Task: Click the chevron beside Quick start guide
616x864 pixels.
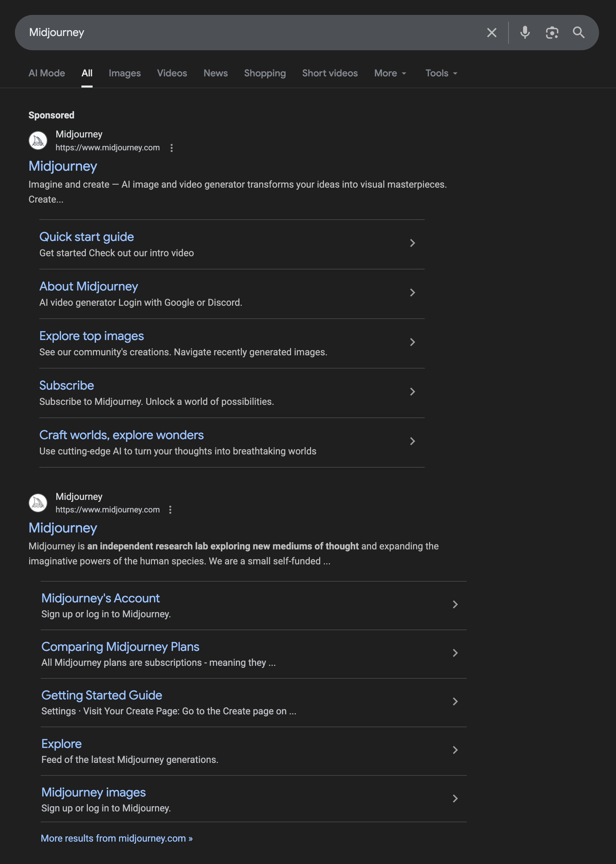Action: point(413,243)
